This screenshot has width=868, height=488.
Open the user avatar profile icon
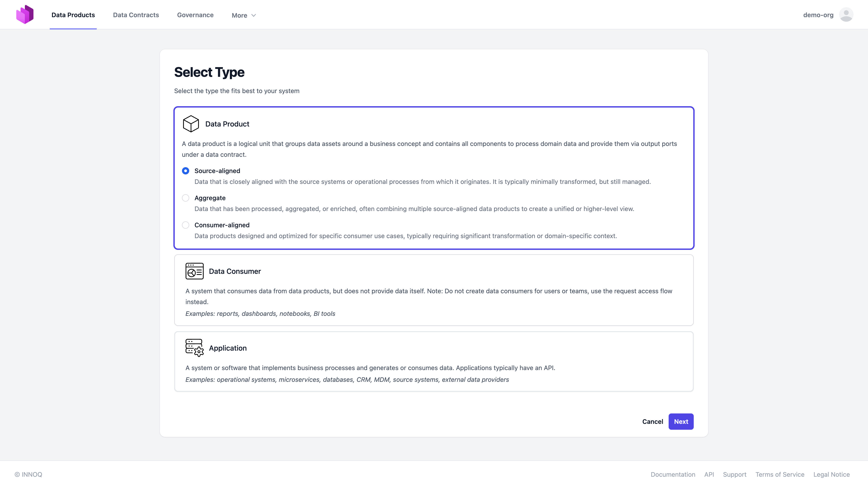[846, 15]
